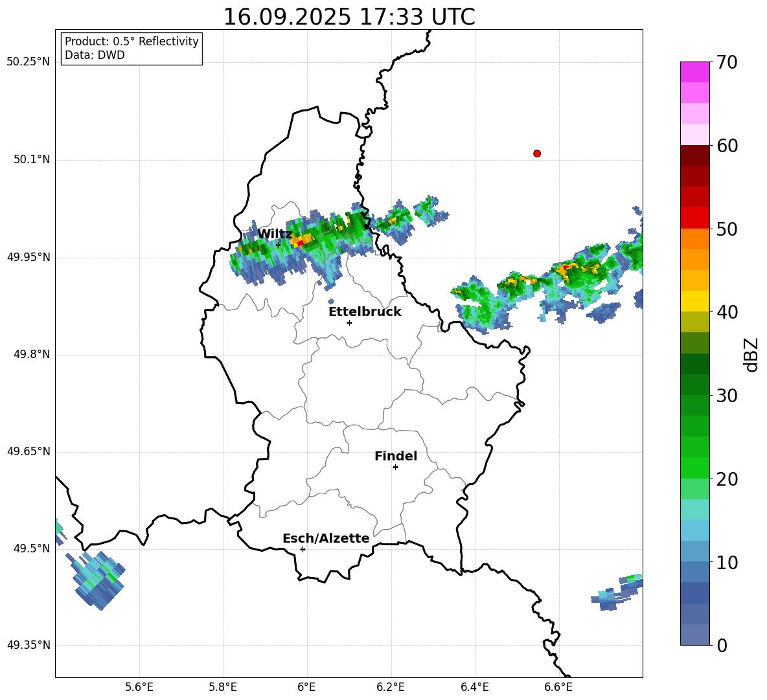Click the 6°E longitude label
767x700 pixels.
pyautogui.click(x=306, y=687)
